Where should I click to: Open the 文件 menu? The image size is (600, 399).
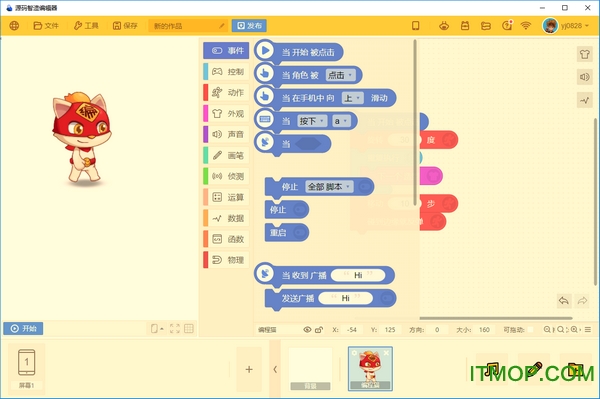point(46,26)
